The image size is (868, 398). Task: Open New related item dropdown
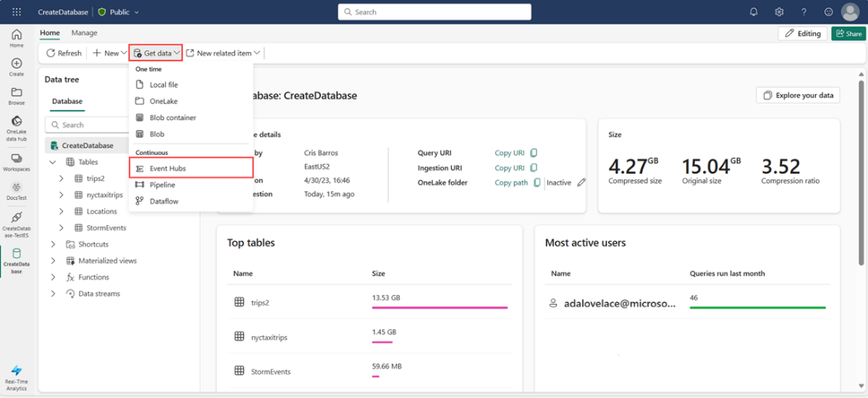[223, 53]
